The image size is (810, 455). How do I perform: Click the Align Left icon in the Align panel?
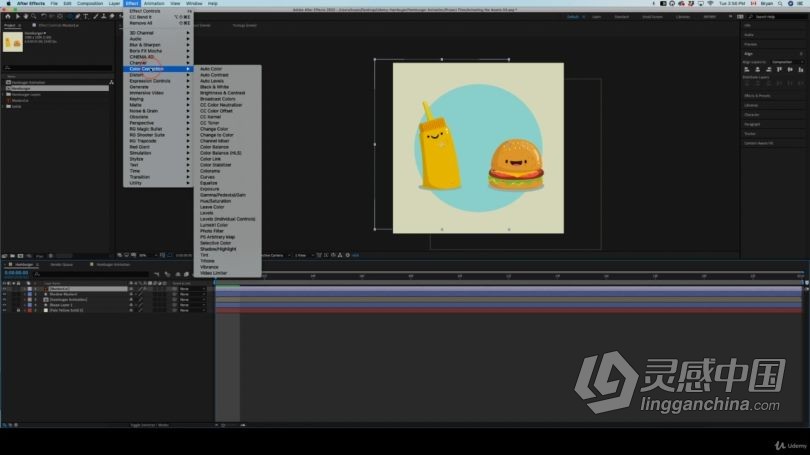coord(747,69)
